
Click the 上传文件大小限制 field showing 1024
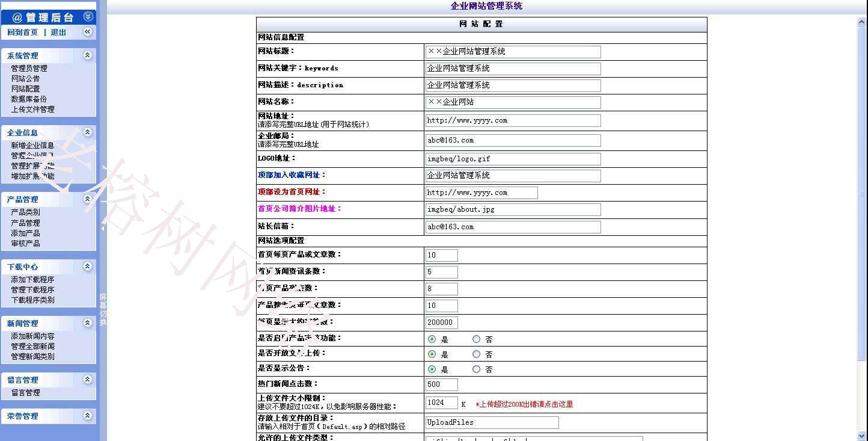442,402
